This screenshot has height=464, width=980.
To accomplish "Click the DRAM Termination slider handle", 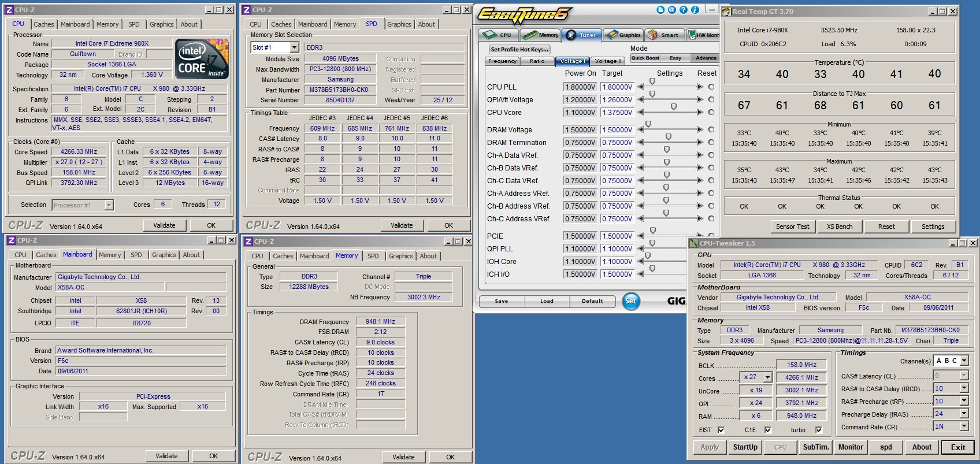I will (669, 137).
